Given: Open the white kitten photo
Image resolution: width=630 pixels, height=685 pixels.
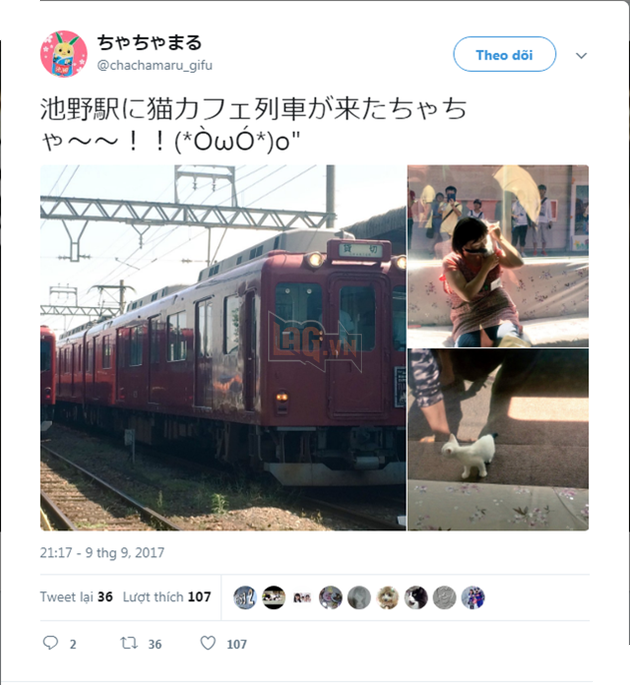Looking at the screenshot, I should click(498, 440).
